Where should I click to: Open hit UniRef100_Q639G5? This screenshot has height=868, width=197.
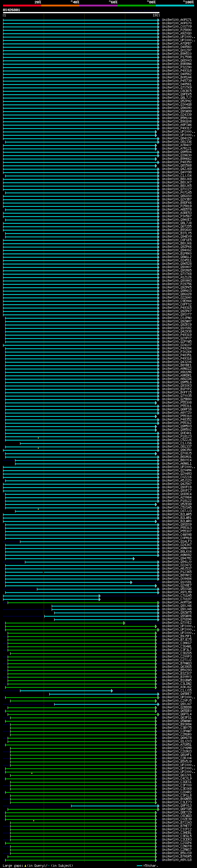[177, 667]
